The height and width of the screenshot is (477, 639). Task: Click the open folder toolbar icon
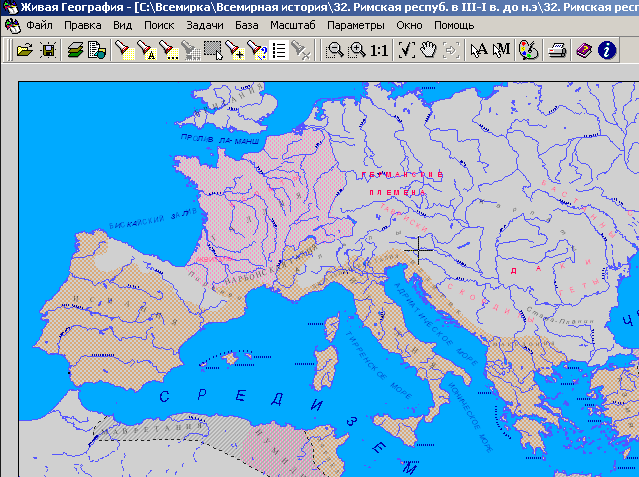click(25, 49)
